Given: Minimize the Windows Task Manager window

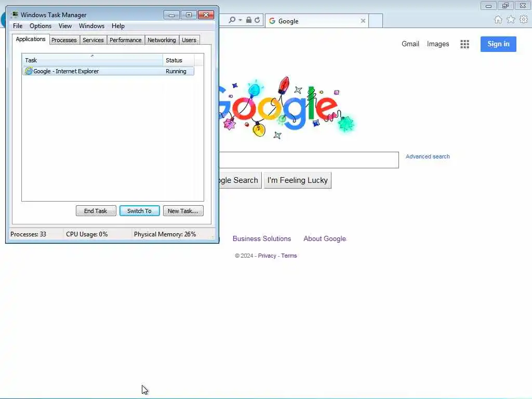Looking at the screenshot, I should pyautogui.click(x=171, y=15).
